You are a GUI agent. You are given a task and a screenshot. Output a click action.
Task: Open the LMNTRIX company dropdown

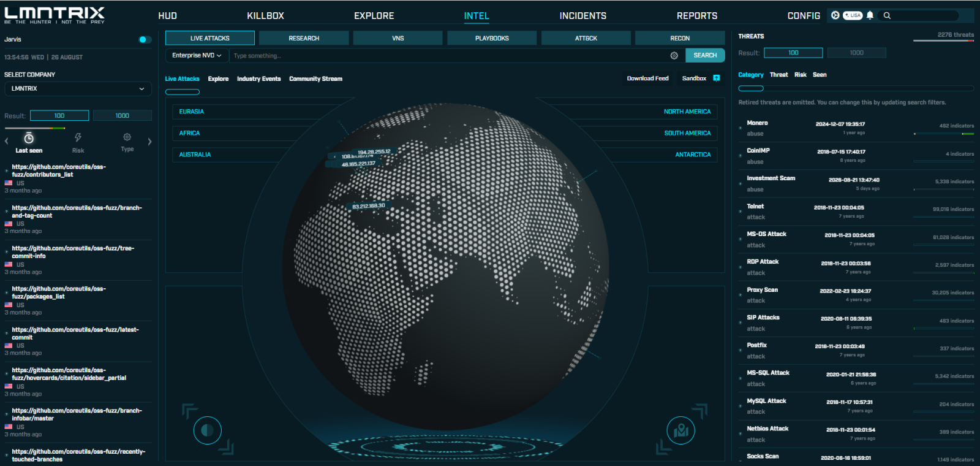(78, 89)
